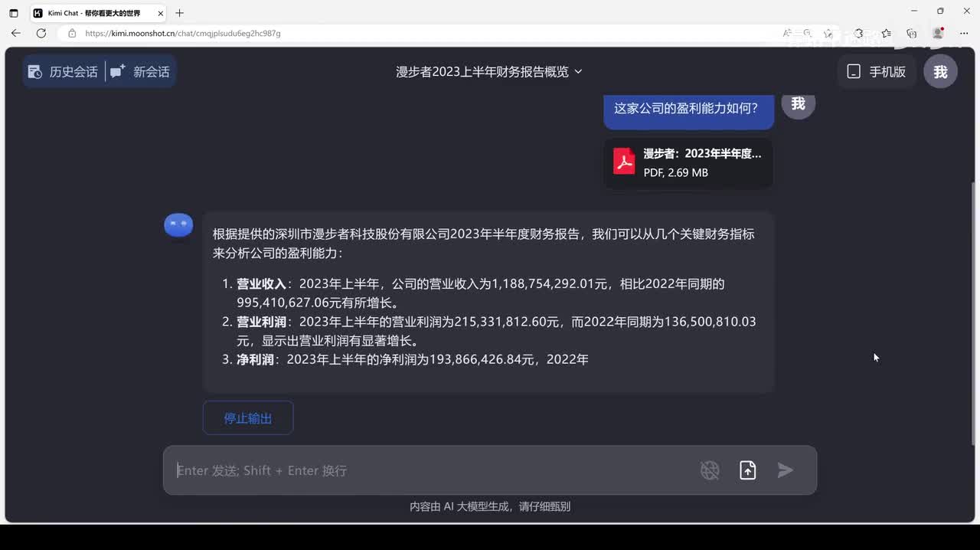Click the Kimi assistant avatar icon
This screenshot has width=980, height=550.
coord(178,225)
